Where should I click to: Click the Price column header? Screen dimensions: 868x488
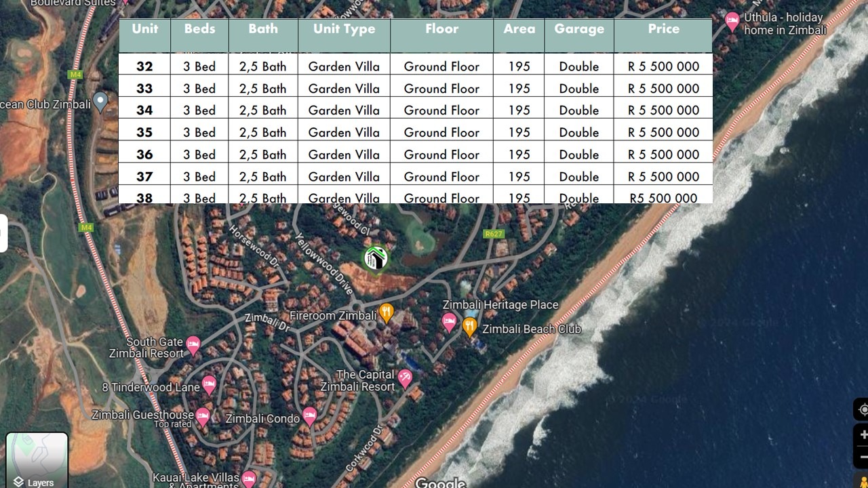pos(663,29)
